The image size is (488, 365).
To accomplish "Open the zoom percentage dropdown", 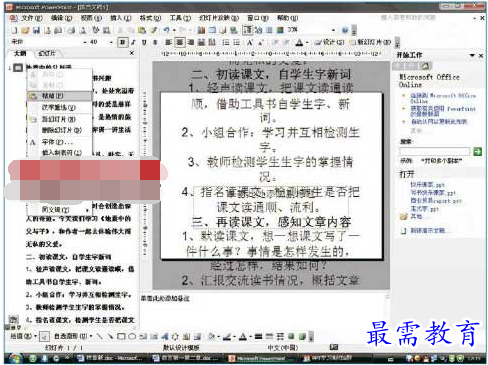I will click(333, 30).
